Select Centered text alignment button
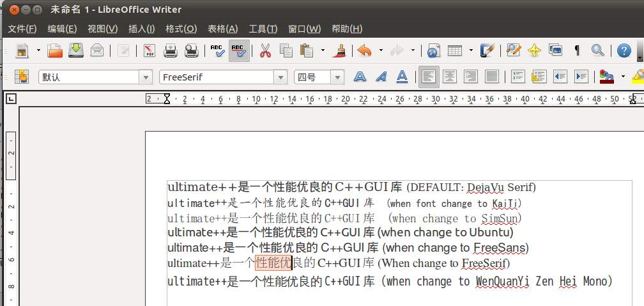Screen dimensions: 644x306 450,77
